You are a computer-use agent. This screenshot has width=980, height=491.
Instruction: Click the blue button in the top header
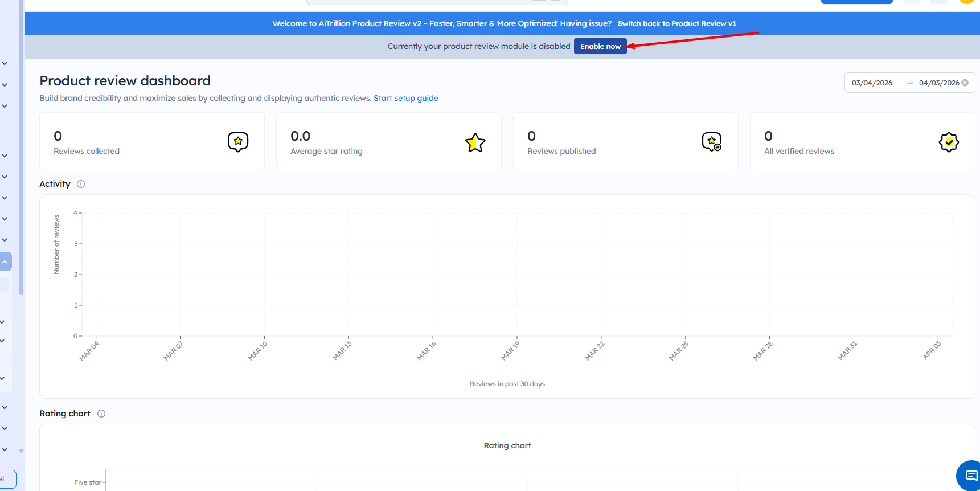point(856,1)
